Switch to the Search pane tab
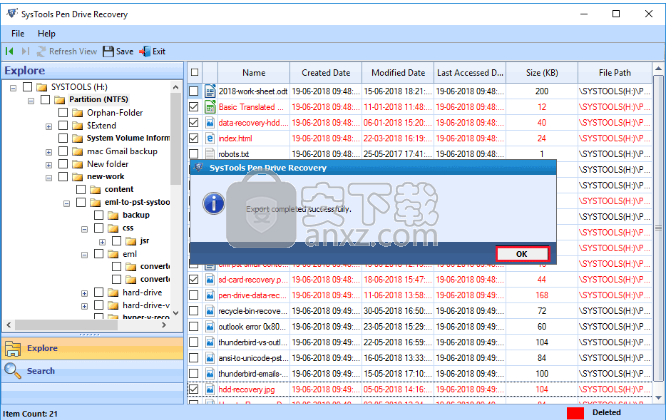 (92, 371)
